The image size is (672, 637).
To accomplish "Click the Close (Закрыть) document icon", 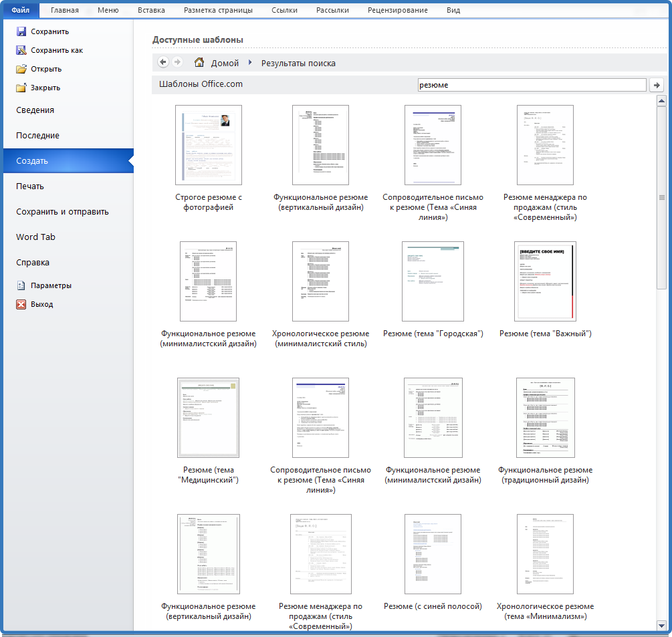I will click(21, 88).
